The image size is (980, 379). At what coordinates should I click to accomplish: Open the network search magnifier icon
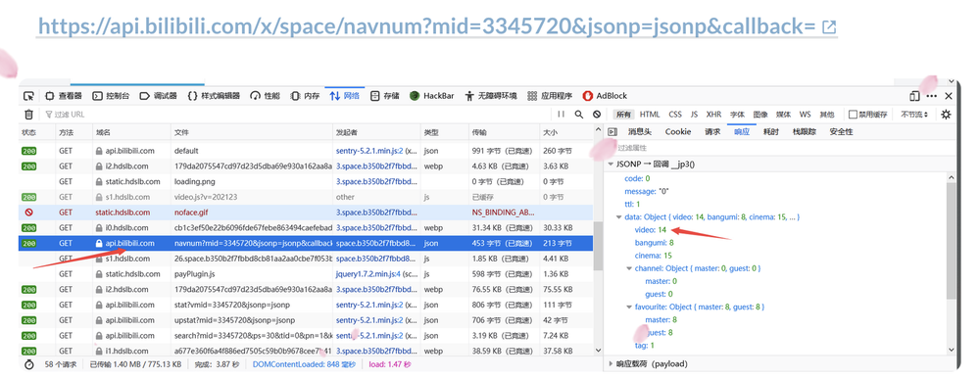tap(579, 115)
